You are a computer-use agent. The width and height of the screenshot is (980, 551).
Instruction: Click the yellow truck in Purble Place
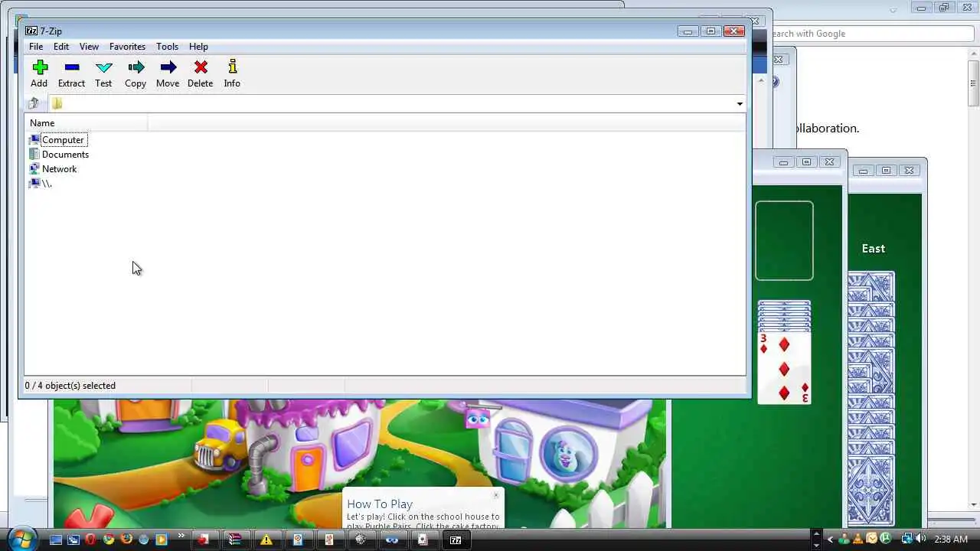(219, 444)
